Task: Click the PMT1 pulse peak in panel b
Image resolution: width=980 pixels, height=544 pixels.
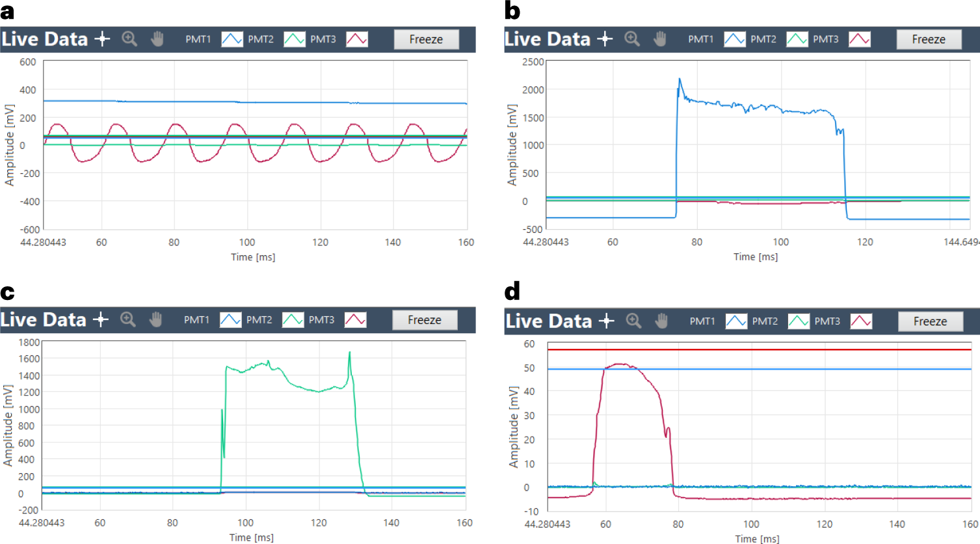Action: 680,80
